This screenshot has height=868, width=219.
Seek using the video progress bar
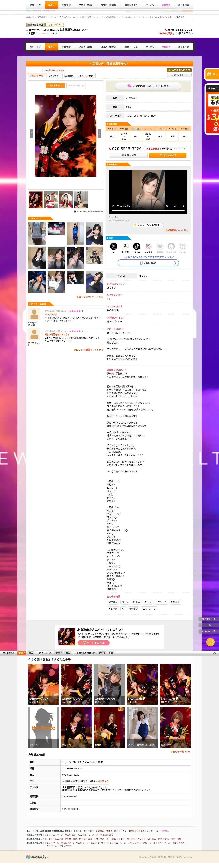coord(148,210)
